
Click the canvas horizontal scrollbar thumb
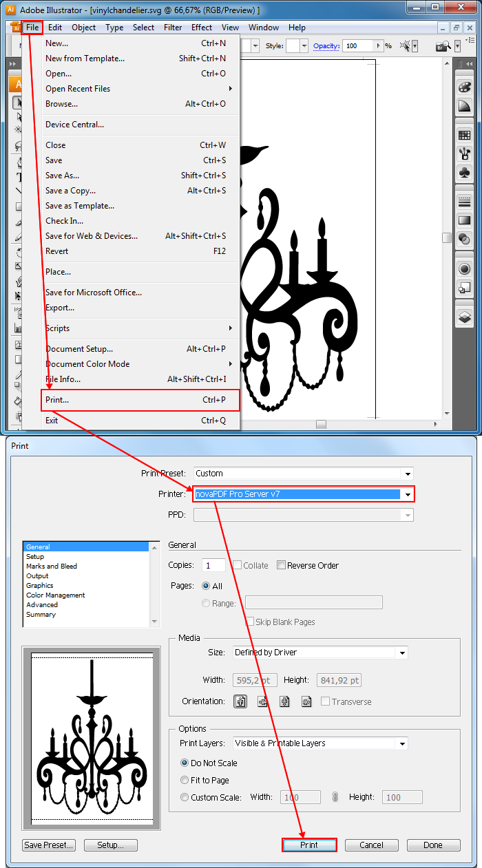pos(321,424)
